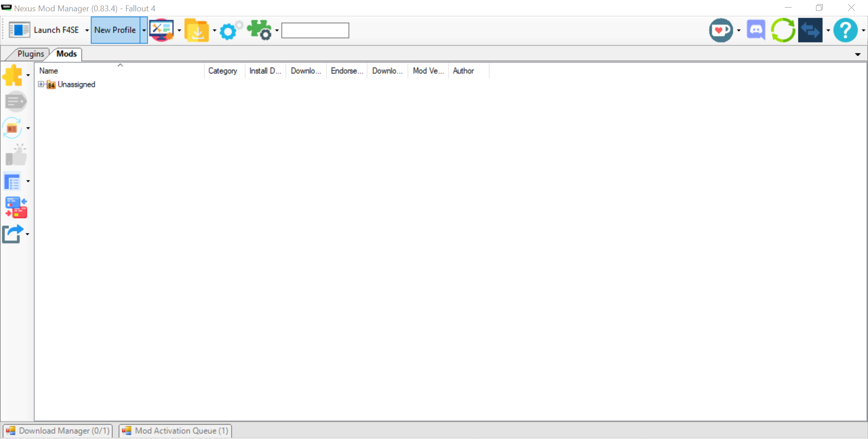The width and height of the screenshot is (868, 439).
Task: Click the blue login arrows icon
Action: point(810,30)
